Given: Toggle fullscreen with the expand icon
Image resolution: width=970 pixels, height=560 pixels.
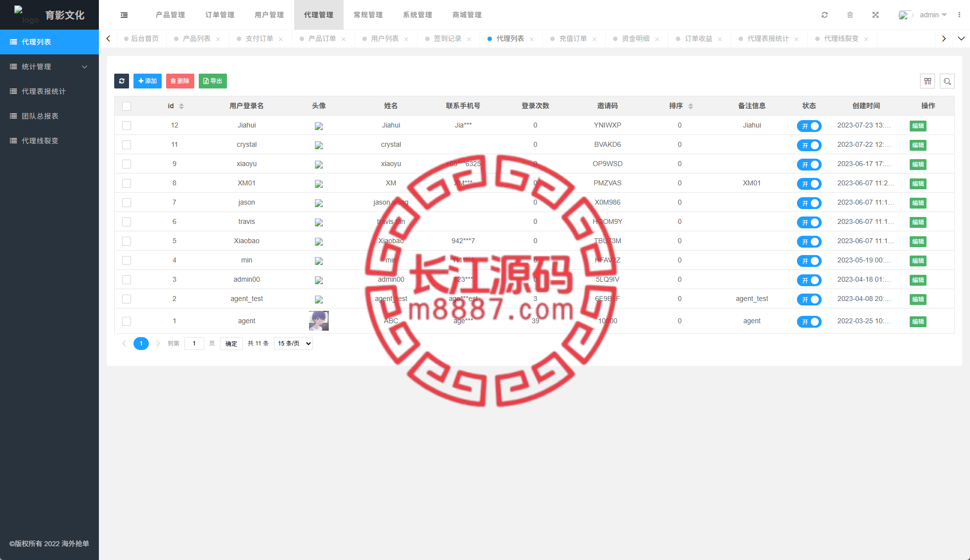Looking at the screenshot, I should coord(876,15).
